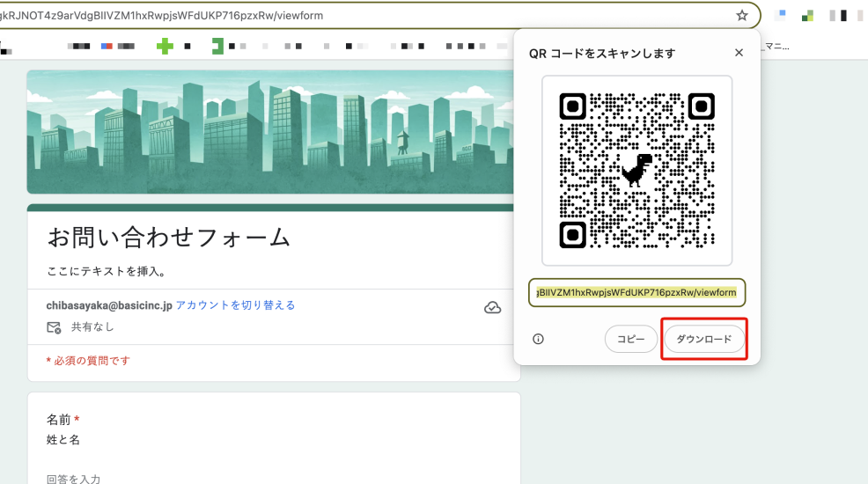Image resolution: width=868 pixels, height=484 pixels.
Task: Close the QR code scan popup
Action: [x=739, y=53]
